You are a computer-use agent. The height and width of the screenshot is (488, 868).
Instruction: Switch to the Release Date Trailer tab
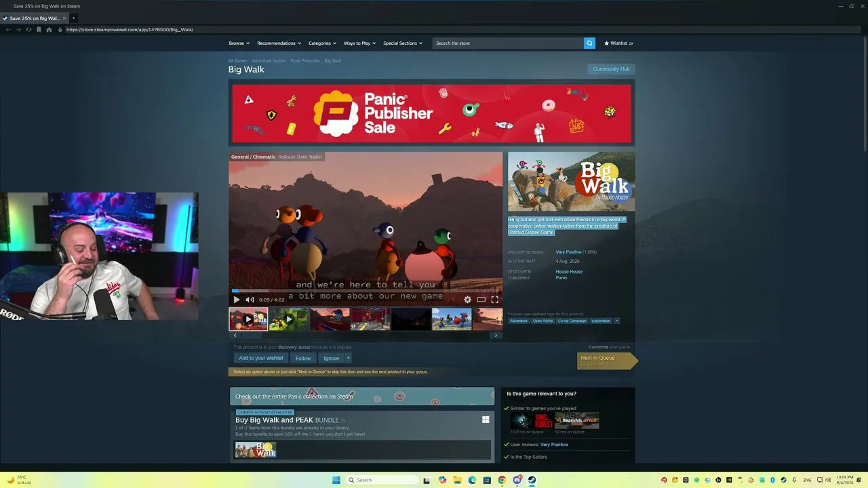(x=300, y=157)
